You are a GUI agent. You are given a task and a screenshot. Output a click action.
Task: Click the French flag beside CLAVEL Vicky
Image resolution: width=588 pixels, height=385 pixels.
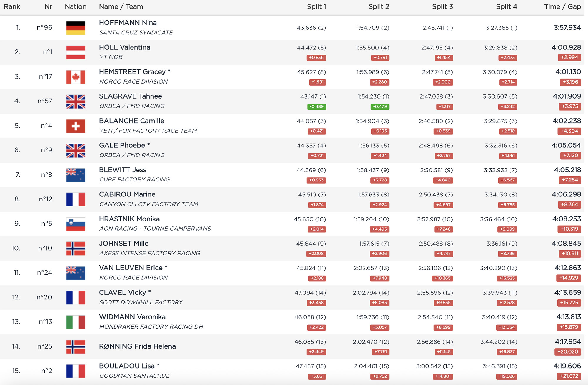[x=76, y=297]
